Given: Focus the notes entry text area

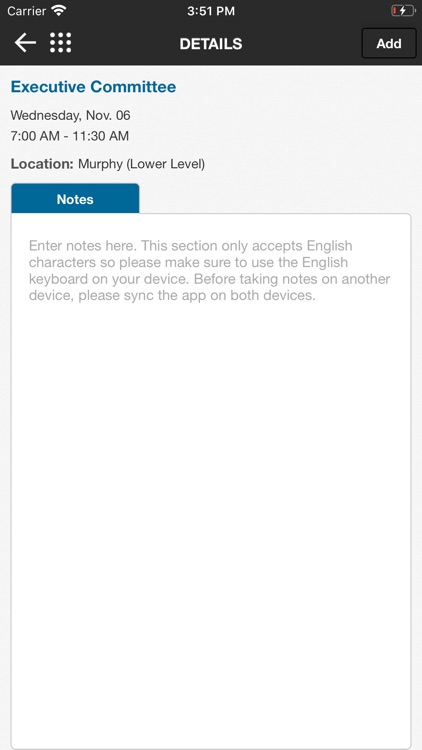Looking at the screenshot, I should pyautogui.click(x=211, y=481).
